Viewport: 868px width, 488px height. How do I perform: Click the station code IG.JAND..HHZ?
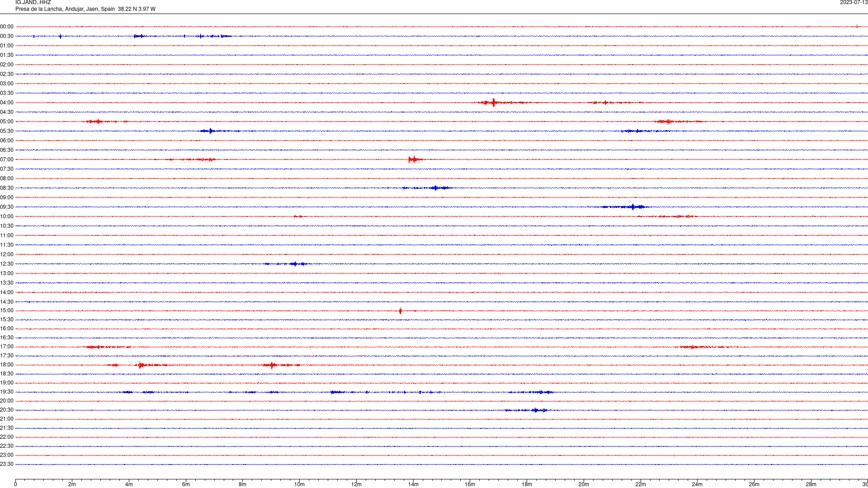(33, 3)
